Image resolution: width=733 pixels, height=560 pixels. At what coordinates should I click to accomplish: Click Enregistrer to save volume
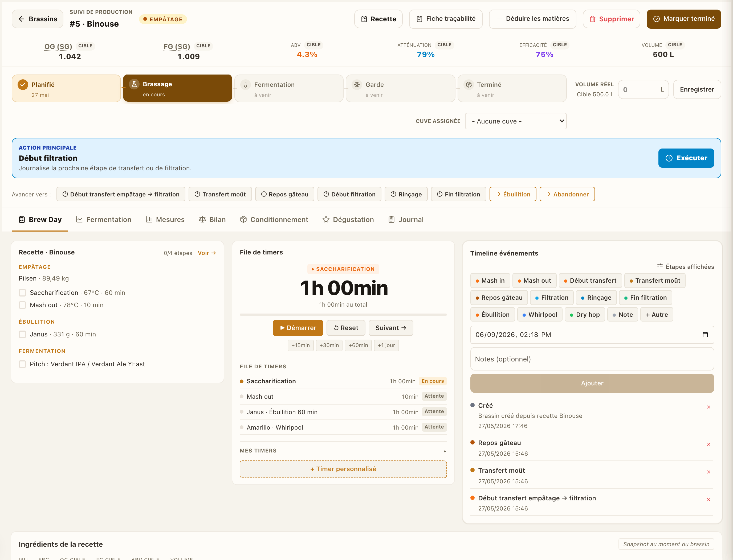point(697,89)
